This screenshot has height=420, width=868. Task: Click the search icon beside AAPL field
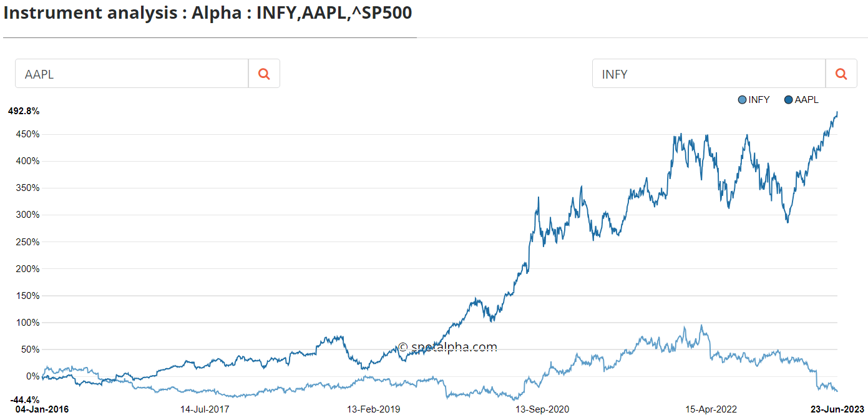[x=264, y=74]
